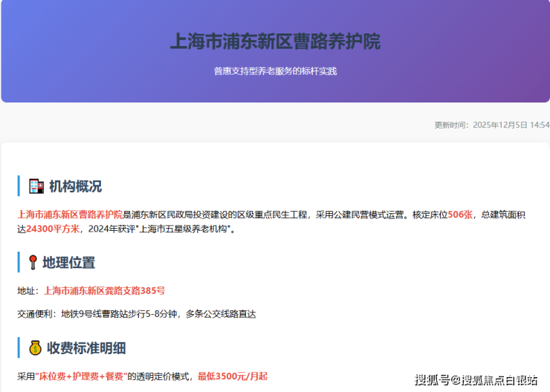Click the highlighted 506张 bed count
The image size is (550, 392).
460,215
